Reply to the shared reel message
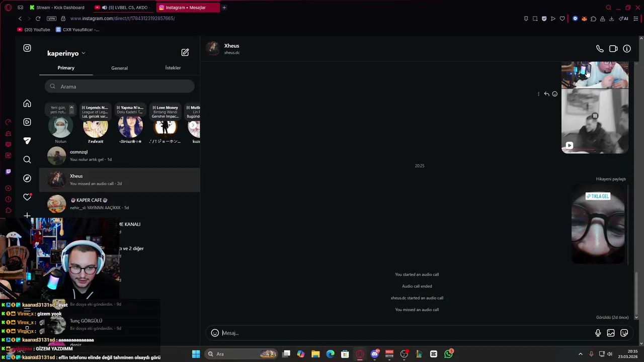This screenshot has height=362, width=644. coord(546,94)
